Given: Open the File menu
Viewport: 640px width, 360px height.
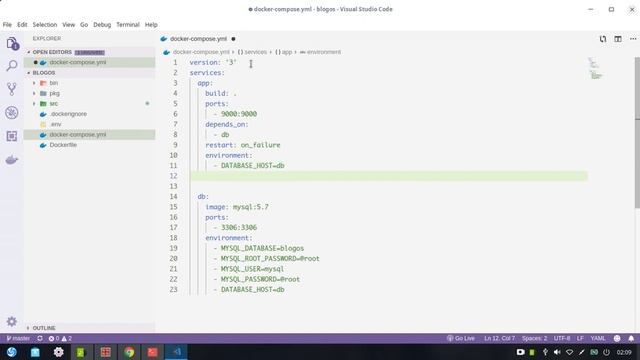Looking at the screenshot, I should tap(7, 24).
